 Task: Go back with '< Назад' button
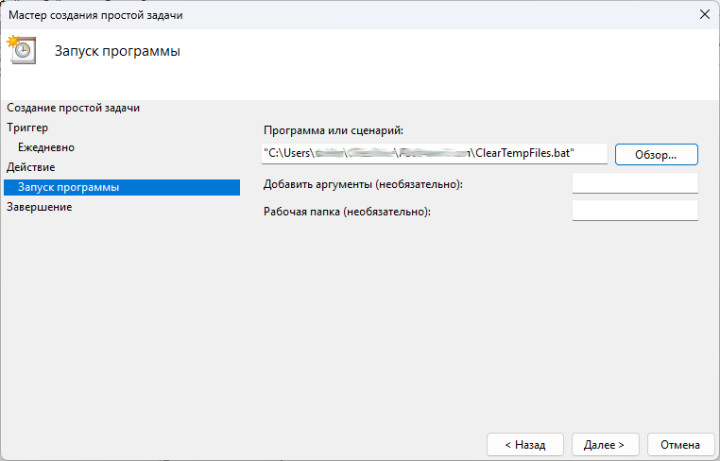(525, 443)
